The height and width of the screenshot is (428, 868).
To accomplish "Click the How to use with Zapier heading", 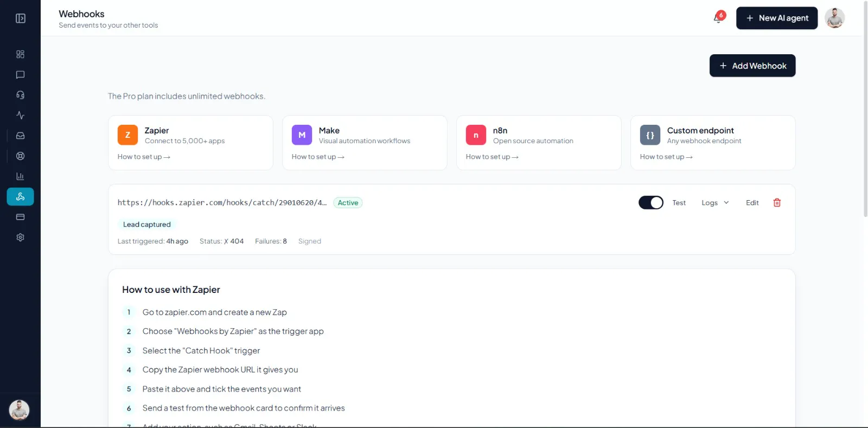I will pyautogui.click(x=171, y=290).
